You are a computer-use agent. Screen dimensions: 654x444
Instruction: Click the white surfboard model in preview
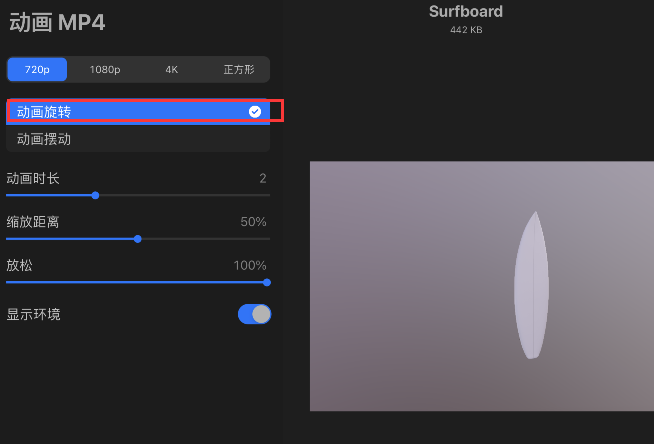(x=531, y=286)
